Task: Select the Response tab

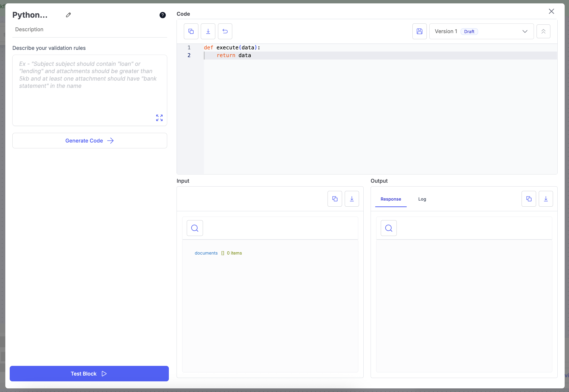Action: [x=390, y=199]
